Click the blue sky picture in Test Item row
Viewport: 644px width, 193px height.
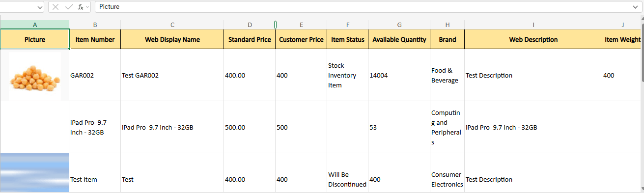pos(34,172)
